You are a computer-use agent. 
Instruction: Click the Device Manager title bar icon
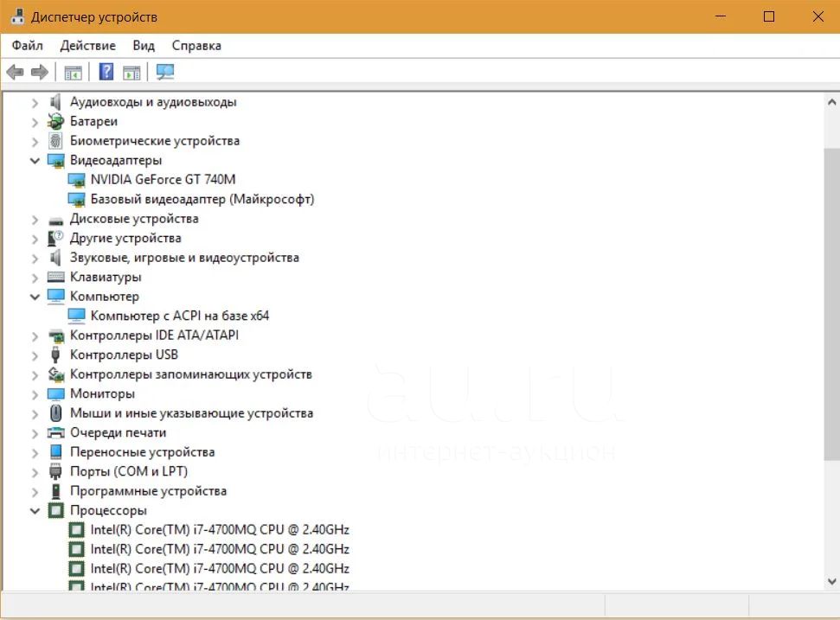(x=17, y=16)
